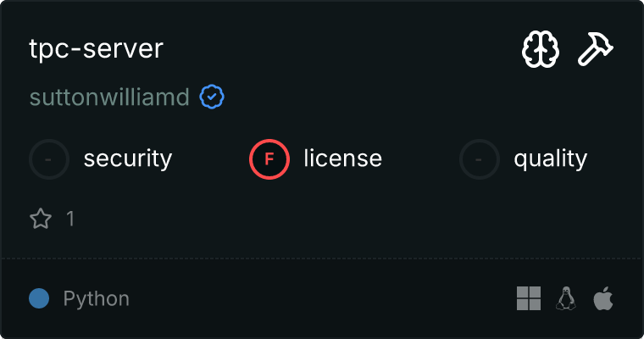This screenshot has width=644, height=339.
Task: Click the star icon
Action: point(41,220)
